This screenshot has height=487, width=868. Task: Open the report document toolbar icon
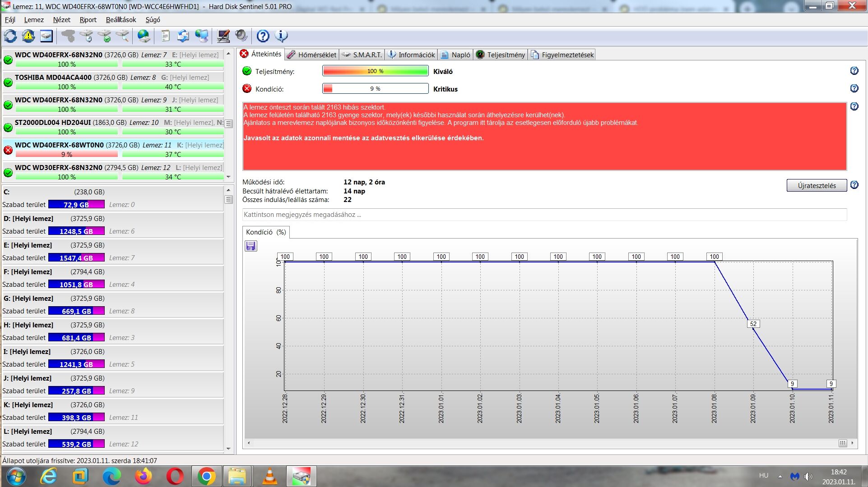point(166,36)
